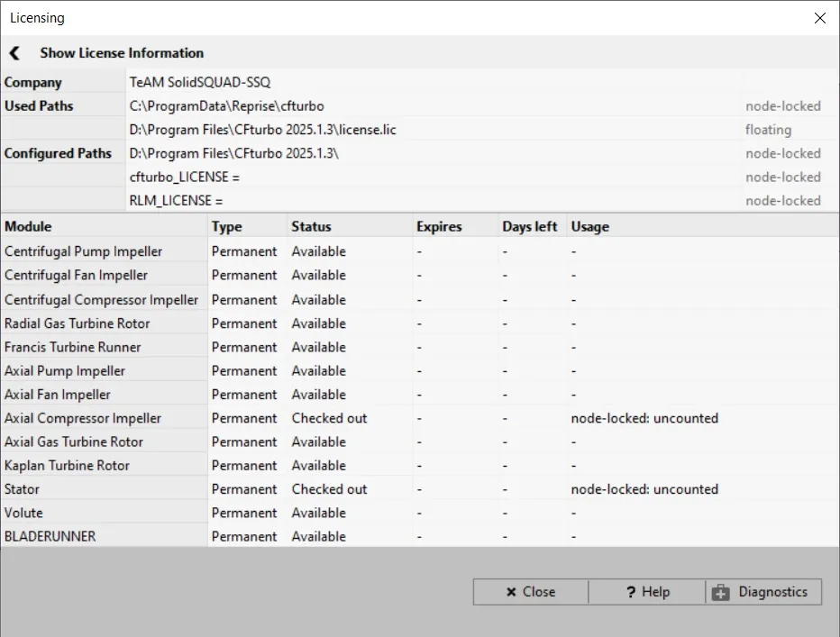
Task: Sort by the Module column header
Action: (x=105, y=227)
